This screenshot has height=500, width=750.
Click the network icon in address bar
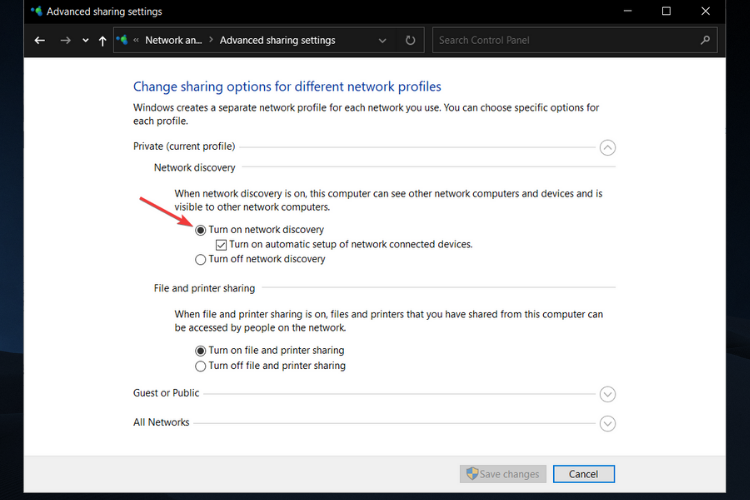122,40
